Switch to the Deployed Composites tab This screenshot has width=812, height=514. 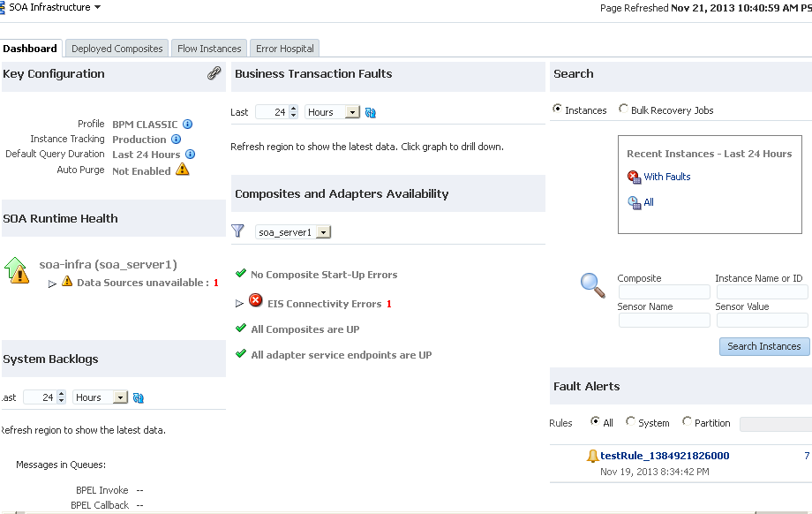117,49
